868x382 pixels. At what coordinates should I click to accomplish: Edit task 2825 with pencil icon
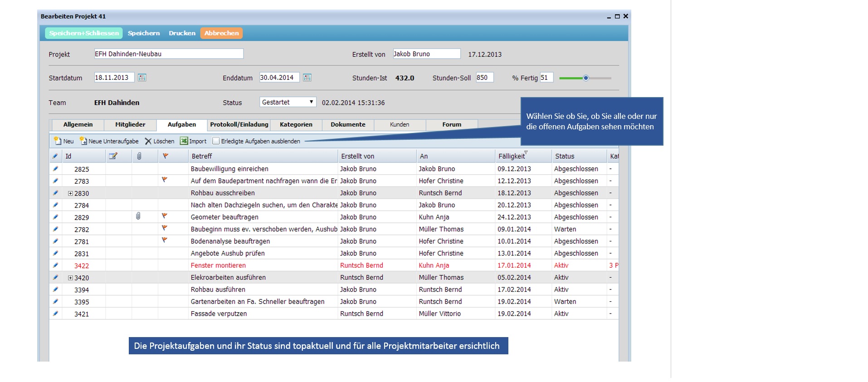point(55,169)
